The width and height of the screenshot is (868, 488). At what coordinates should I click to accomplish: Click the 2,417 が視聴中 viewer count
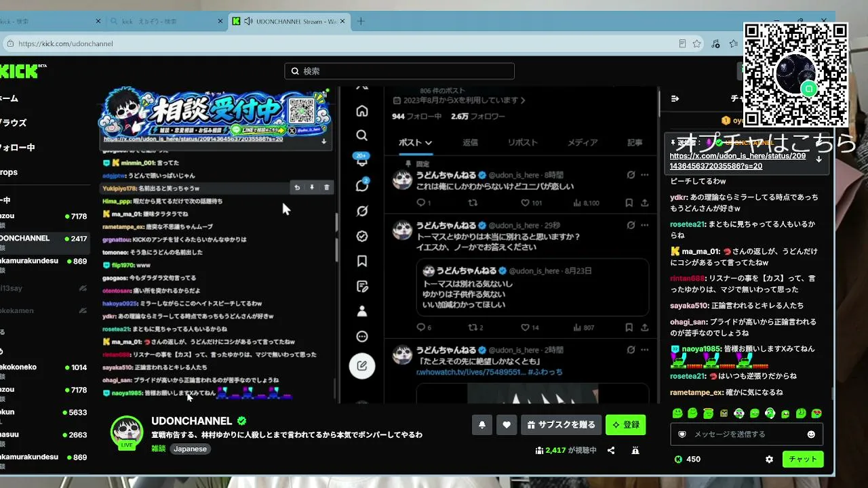pyautogui.click(x=566, y=450)
